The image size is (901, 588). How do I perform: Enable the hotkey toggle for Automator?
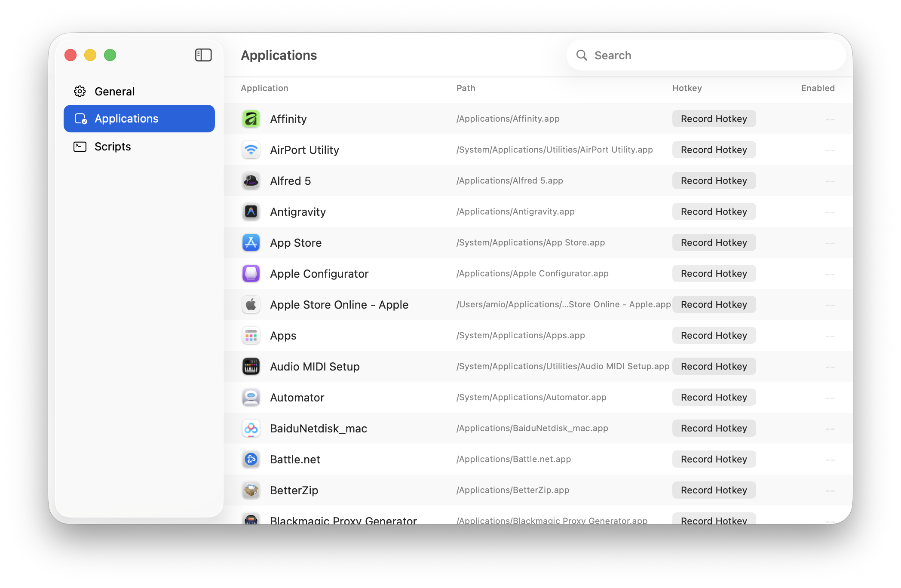pyautogui.click(x=830, y=397)
